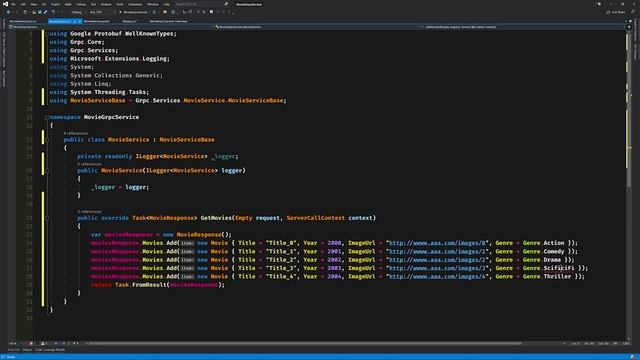Open the Debug menu
Screen dimensions: 640x360
(x=81, y=4)
